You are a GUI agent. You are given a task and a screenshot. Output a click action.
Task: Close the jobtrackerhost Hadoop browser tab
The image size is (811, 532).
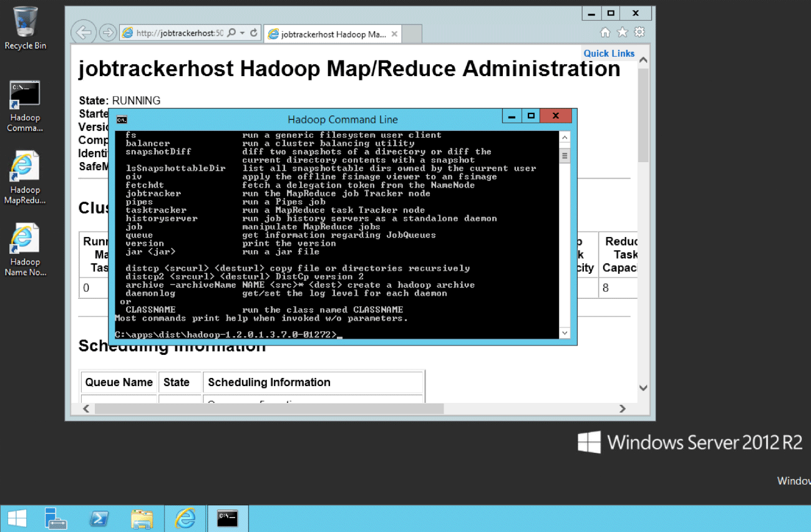(394, 34)
